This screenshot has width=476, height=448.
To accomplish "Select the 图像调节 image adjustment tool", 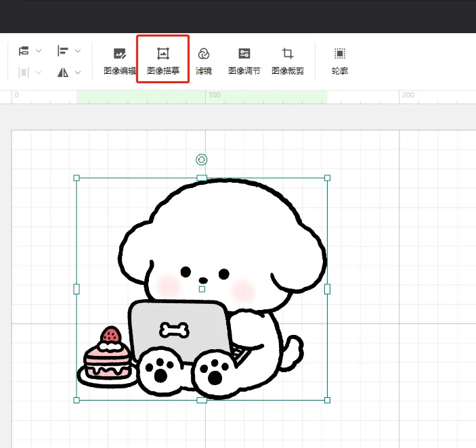I will [x=244, y=60].
